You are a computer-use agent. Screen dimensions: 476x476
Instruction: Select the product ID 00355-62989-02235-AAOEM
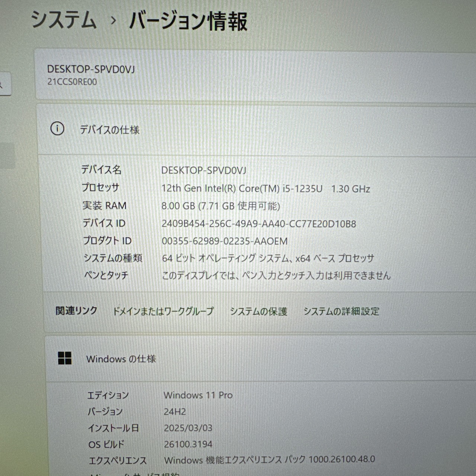pyautogui.click(x=225, y=241)
